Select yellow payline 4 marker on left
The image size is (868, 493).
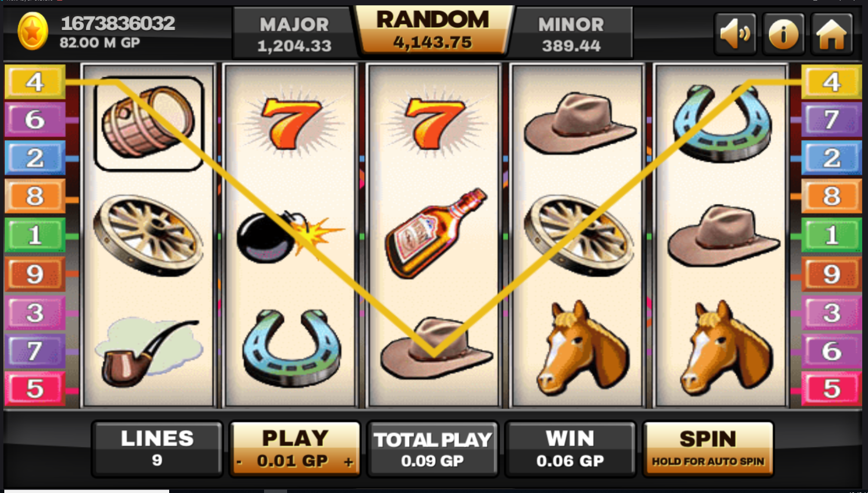click(35, 82)
